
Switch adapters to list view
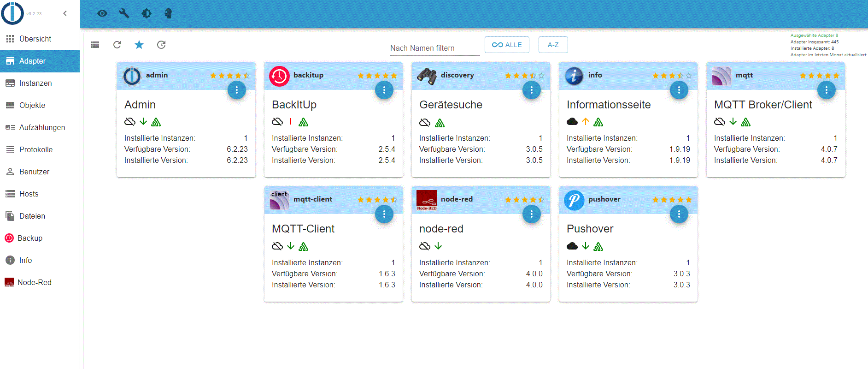[x=95, y=45]
